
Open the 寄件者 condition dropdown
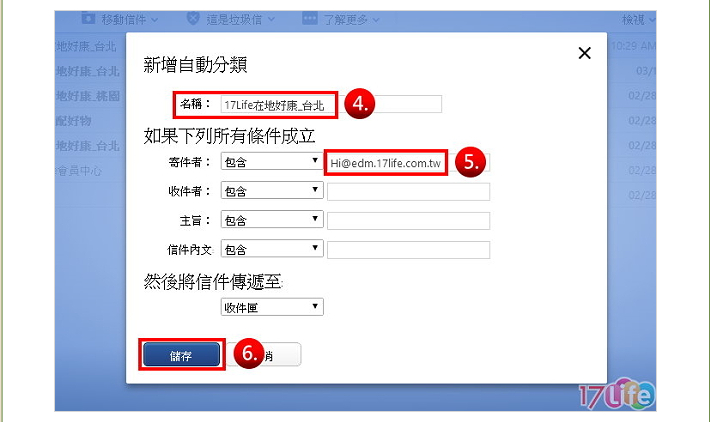point(272,161)
